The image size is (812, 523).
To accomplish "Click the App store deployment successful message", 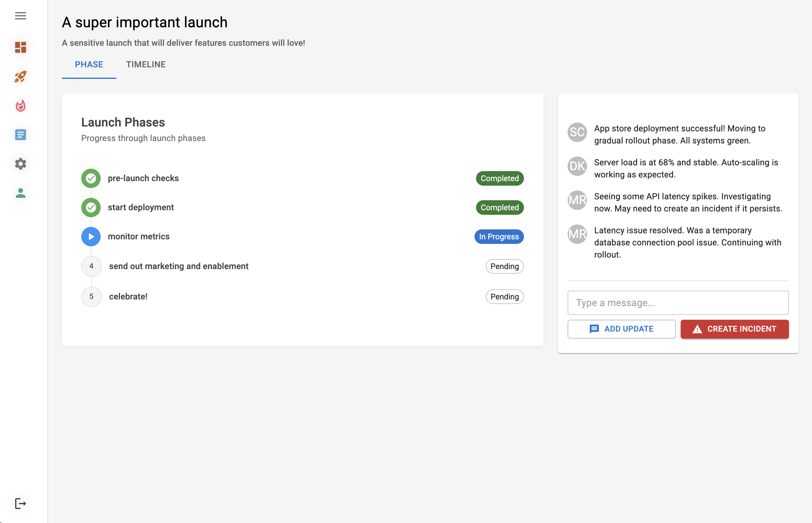I will point(679,134).
